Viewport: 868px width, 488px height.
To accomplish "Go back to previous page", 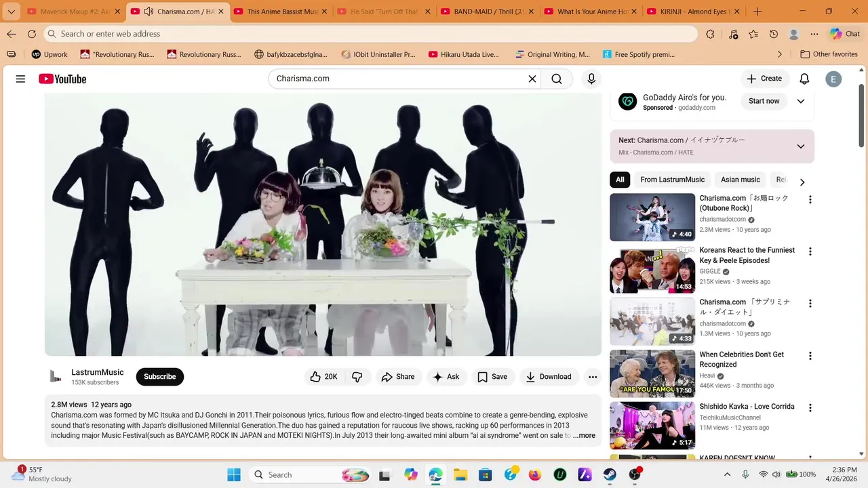I will pos(12,34).
